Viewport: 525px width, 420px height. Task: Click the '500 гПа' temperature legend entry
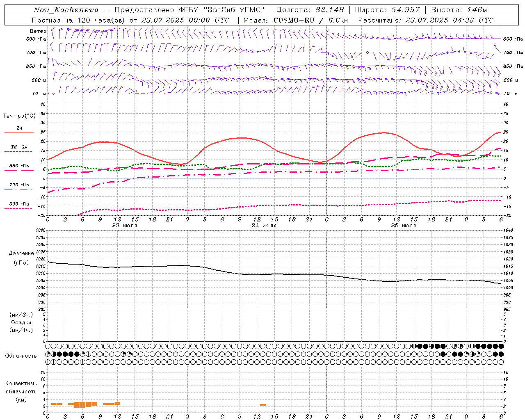tap(19, 204)
